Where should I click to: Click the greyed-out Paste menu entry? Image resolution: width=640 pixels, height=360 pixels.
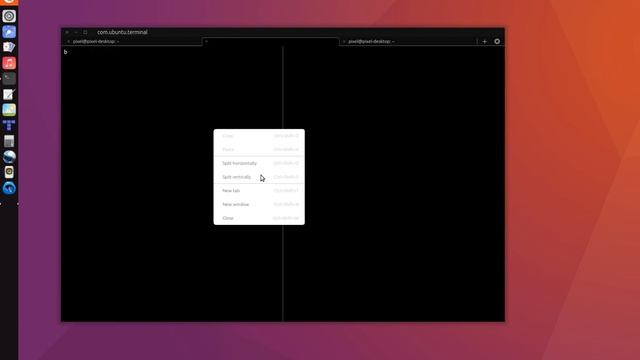(x=259, y=149)
